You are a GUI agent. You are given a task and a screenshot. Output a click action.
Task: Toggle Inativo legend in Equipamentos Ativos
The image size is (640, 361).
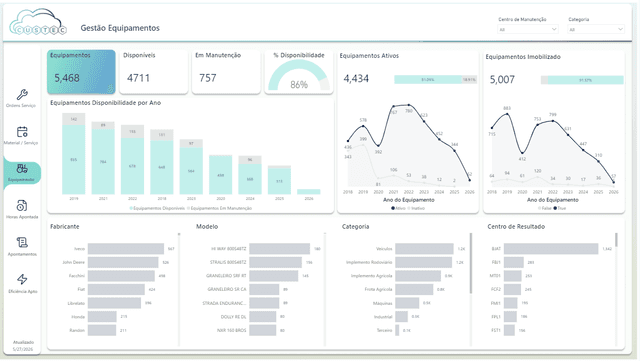416,208
